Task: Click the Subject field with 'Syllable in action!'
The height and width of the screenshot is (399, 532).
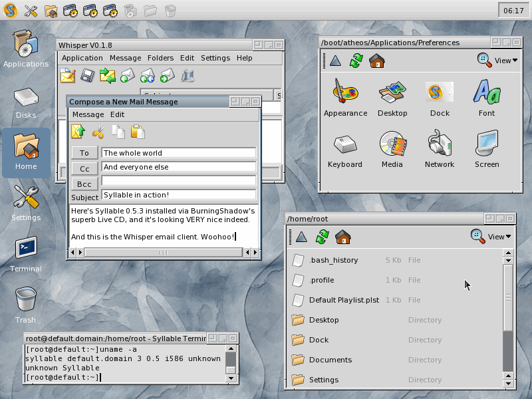Action: 178,195
